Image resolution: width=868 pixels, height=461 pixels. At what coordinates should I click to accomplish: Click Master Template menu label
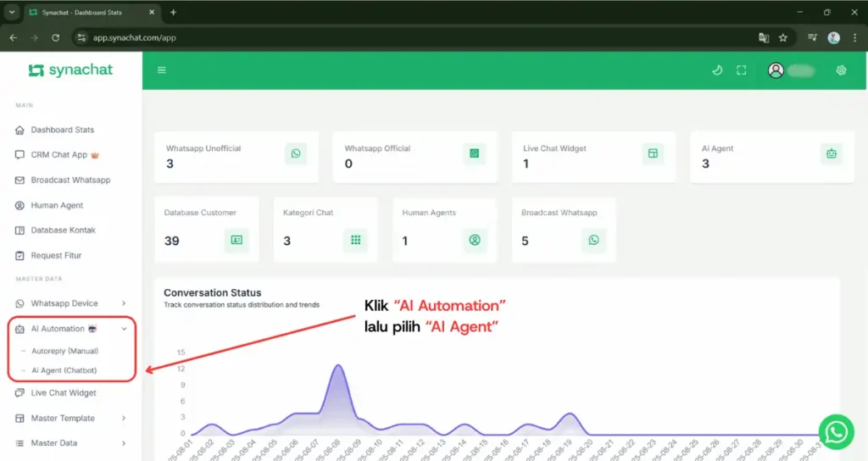pyautogui.click(x=63, y=419)
